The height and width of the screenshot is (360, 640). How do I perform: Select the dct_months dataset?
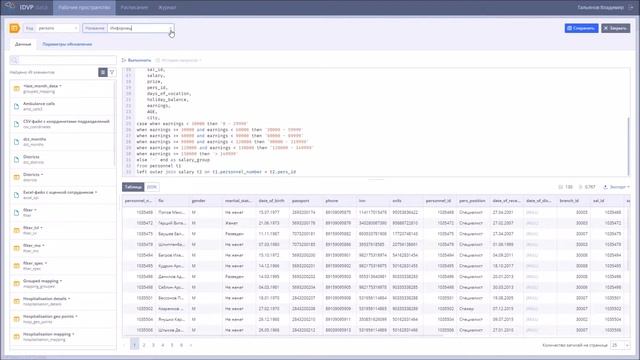62,142
